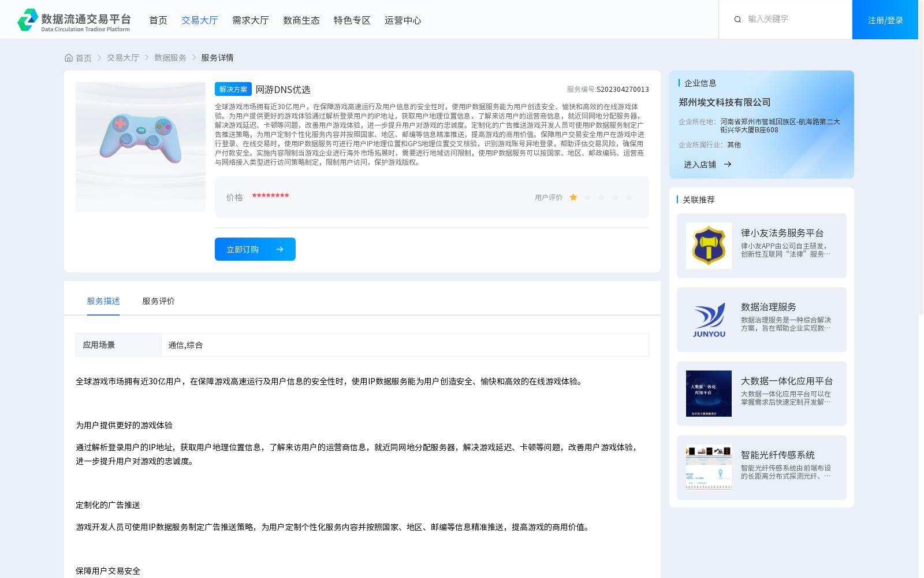Screen dimensions: 924x578
Task: Open the JUNYOU 数据治理服务 logo
Action: (x=709, y=320)
